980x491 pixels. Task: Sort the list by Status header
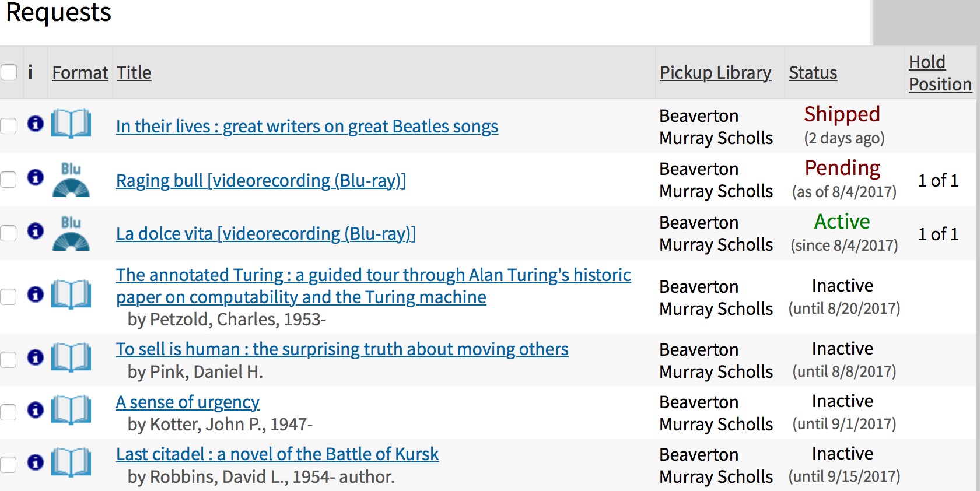(813, 72)
